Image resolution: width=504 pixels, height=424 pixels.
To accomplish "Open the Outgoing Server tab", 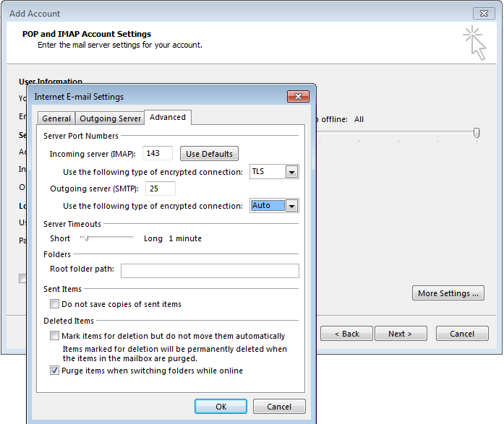I will click(110, 118).
